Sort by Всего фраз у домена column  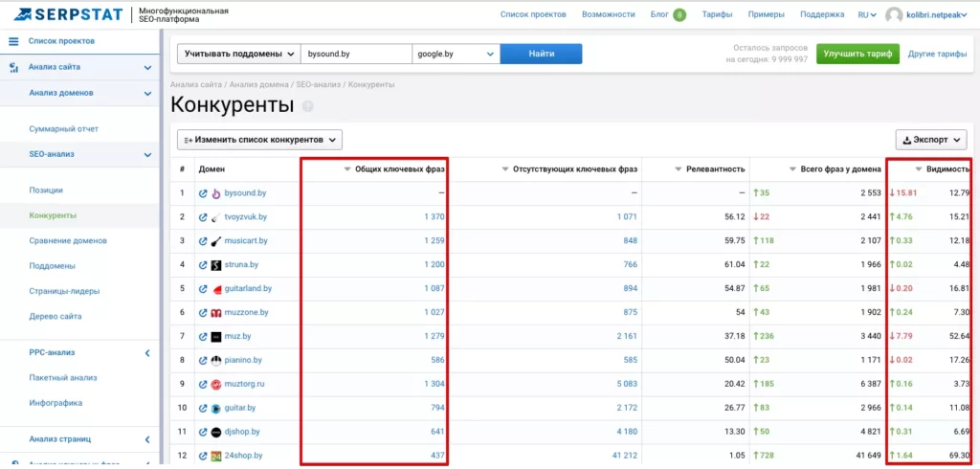[x=835, y=168]
